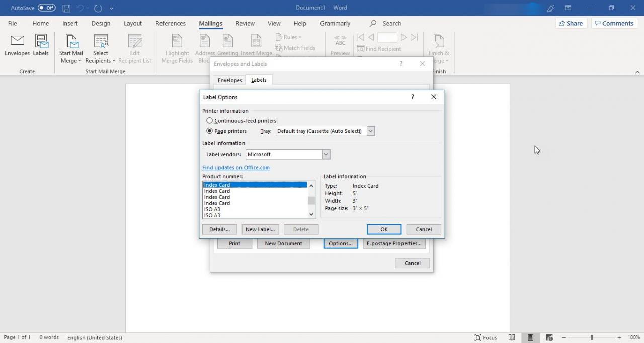Follow the Find updates on Office.com link
This screenshot has height=343, width=644.
coord(236,167)
